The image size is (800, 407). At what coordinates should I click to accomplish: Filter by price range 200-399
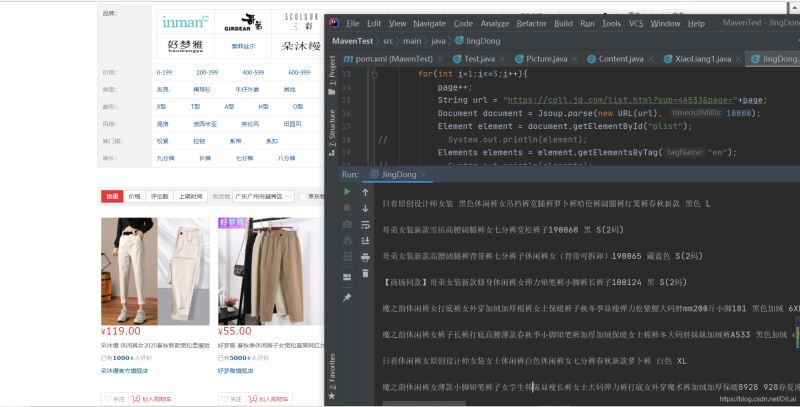click(207, 72)
